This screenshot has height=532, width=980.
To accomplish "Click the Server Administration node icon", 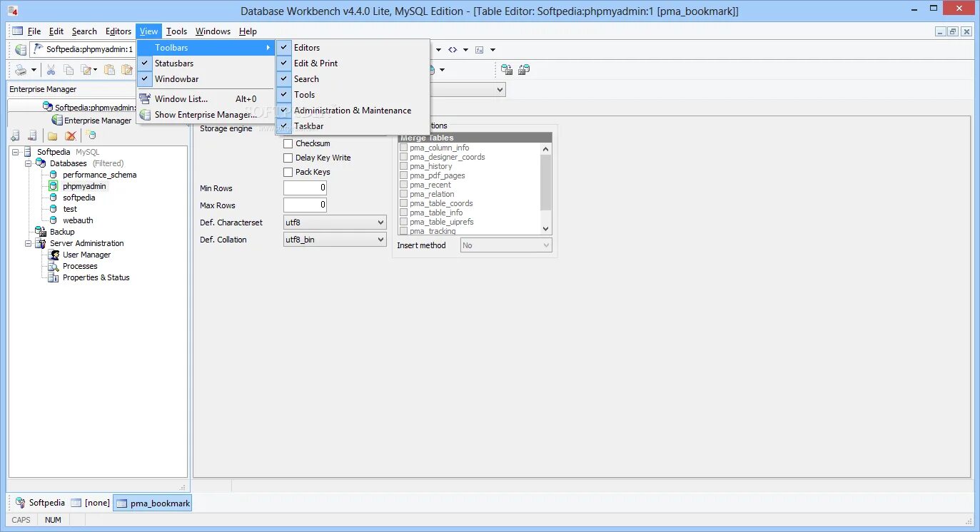I will pyautogui.click(x=41, y=243).
